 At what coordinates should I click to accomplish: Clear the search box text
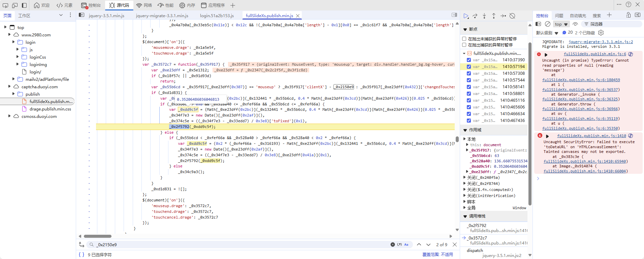(393, 245)
